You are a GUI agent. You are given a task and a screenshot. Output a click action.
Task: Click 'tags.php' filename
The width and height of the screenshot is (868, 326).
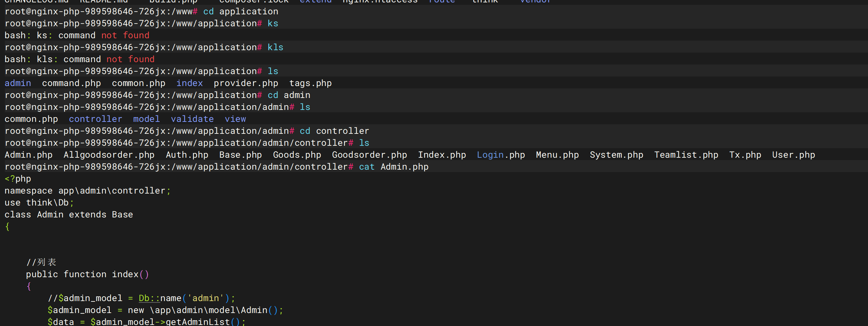coord(310,83)
